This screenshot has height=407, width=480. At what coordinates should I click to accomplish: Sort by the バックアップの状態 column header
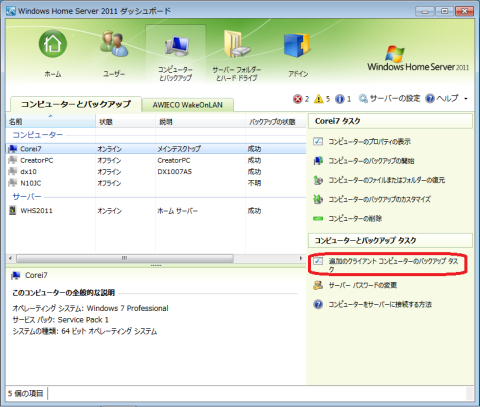tap(276, 122)
